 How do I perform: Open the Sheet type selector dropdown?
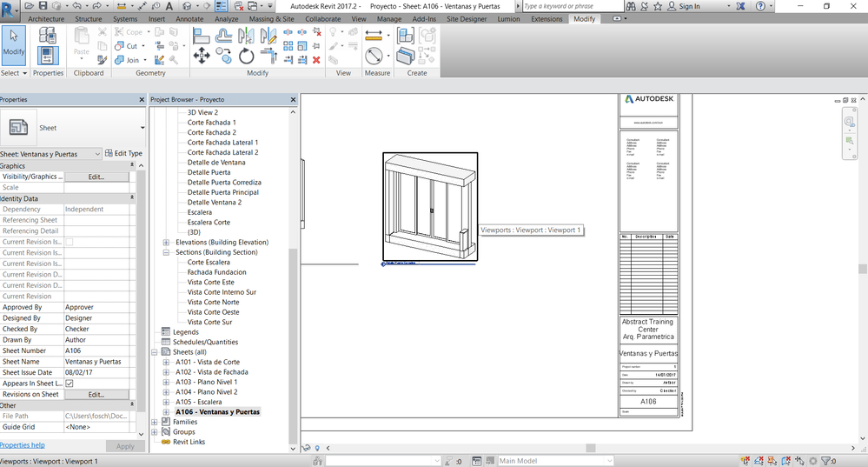tap(142, 128)
